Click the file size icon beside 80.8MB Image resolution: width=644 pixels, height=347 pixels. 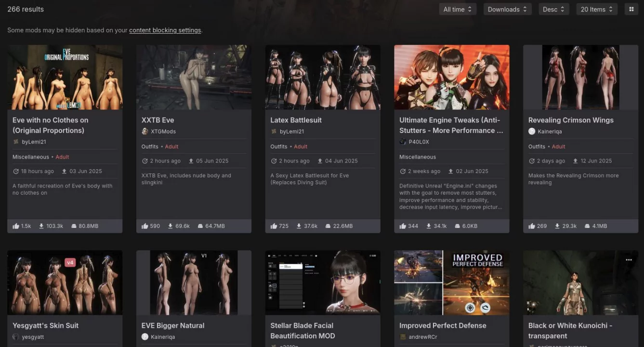point(74,226)
